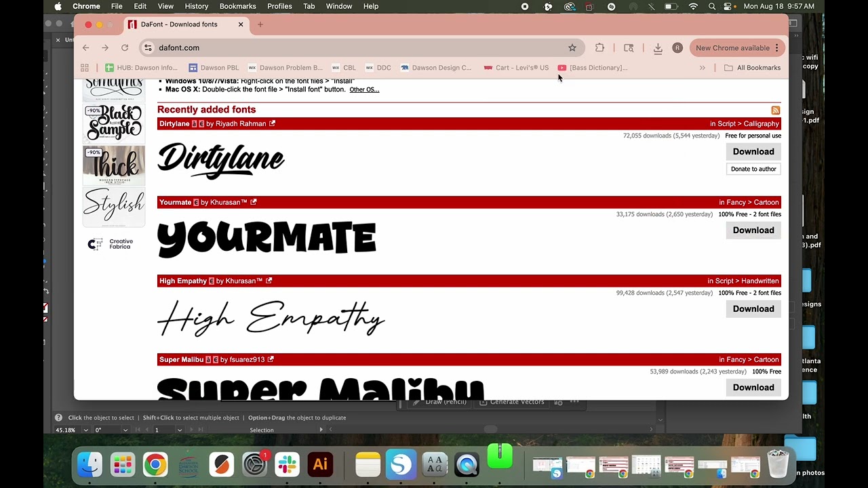
Task: Open Wi-Fi status in menu bar
Action: click(693, 6)
